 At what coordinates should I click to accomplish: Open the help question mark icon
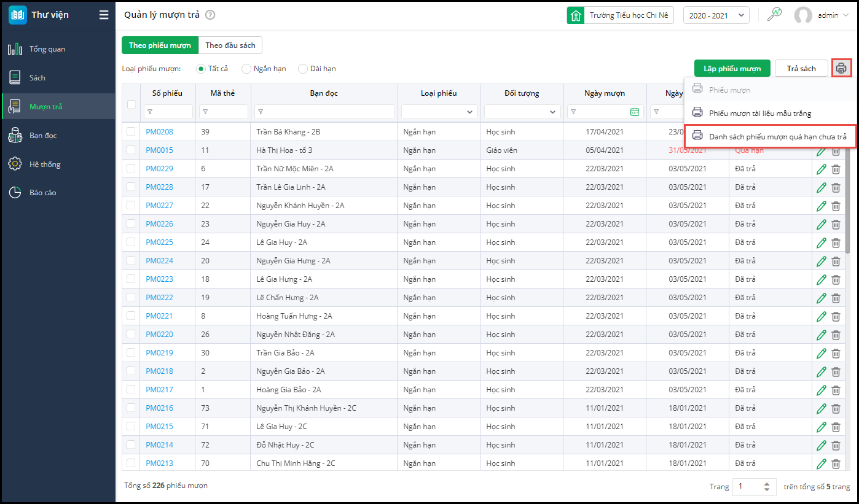point(210,15)
